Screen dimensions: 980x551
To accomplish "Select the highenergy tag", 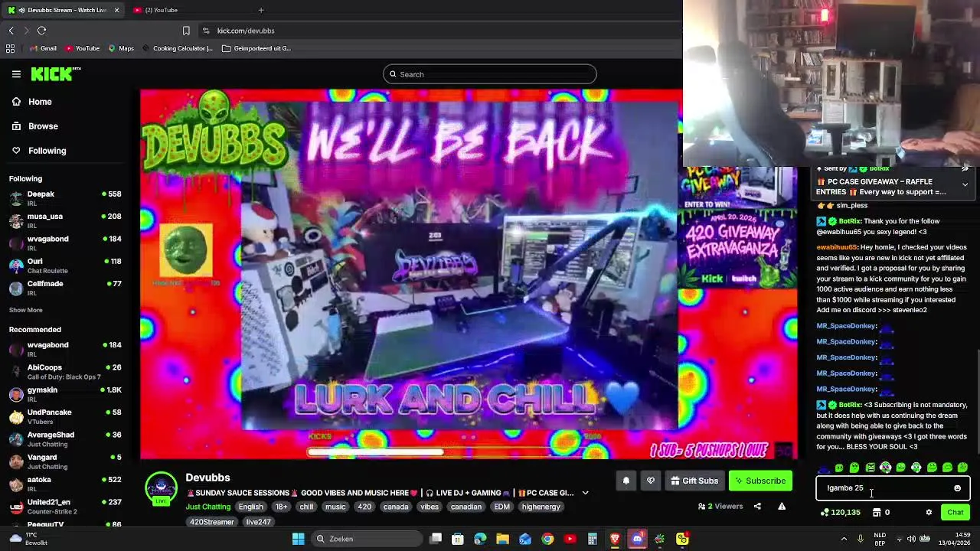I will click(541, 507).
